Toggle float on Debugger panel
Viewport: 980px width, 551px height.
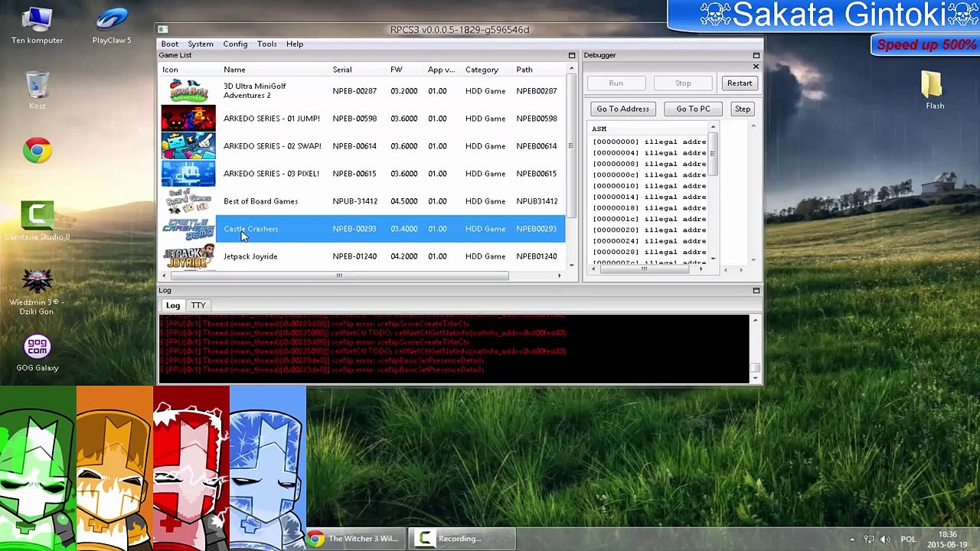tap(756, 55)
